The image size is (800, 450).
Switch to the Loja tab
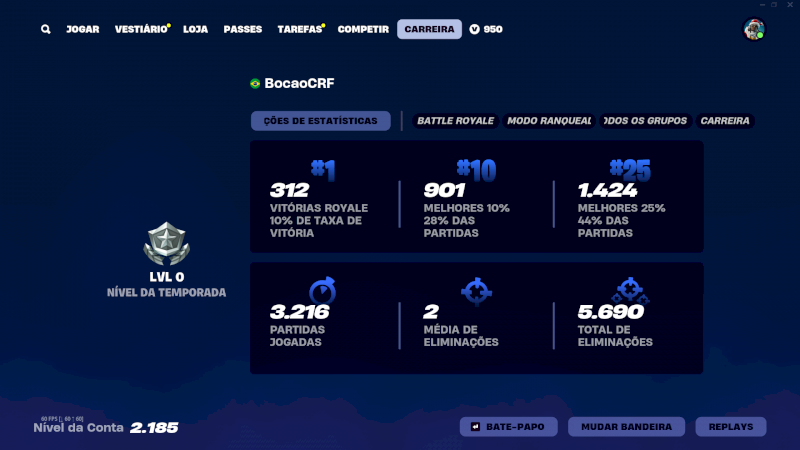click(195, 29)
